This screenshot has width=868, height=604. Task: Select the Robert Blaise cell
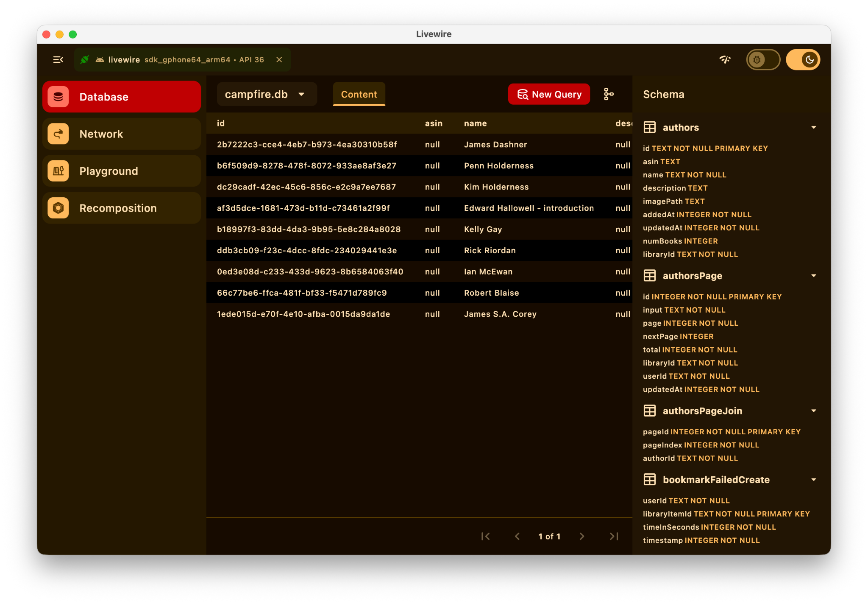click(x=492, y=293)
